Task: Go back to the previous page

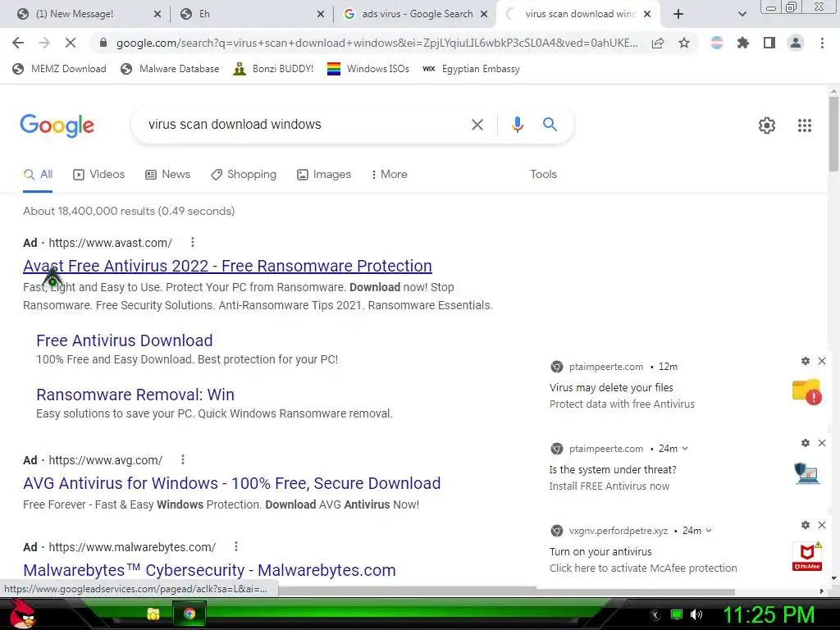Action: (x=18, y=43)
